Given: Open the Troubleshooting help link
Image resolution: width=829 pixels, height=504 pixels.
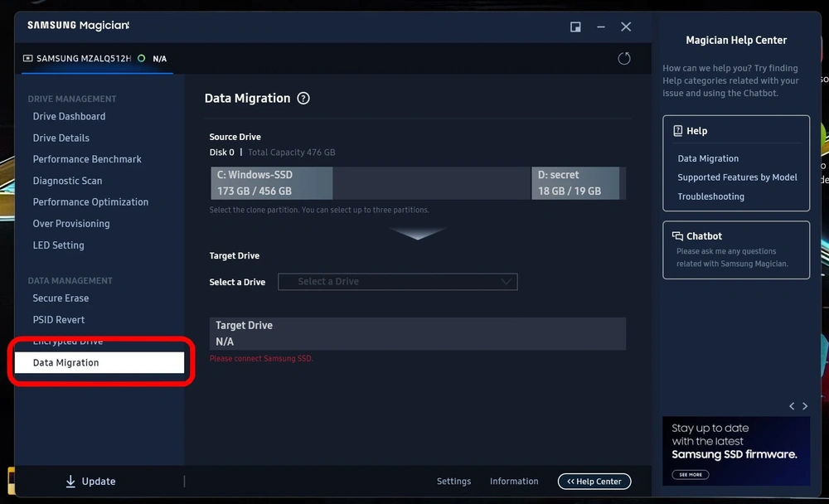Looking at the screenshot, I should [710, 196].
